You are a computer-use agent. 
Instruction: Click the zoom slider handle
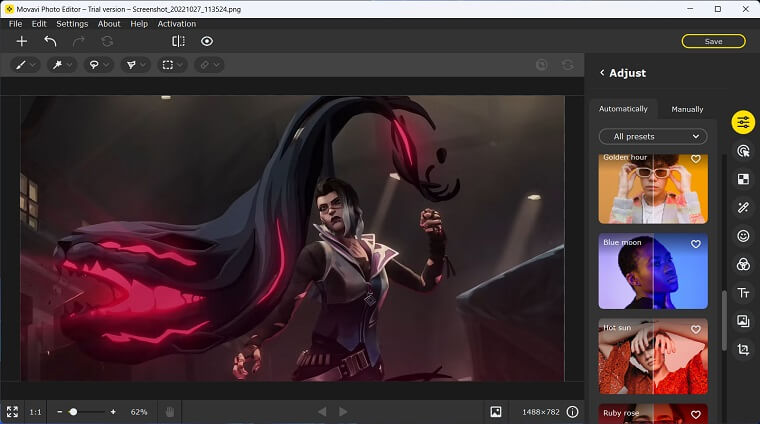(73, 412)
